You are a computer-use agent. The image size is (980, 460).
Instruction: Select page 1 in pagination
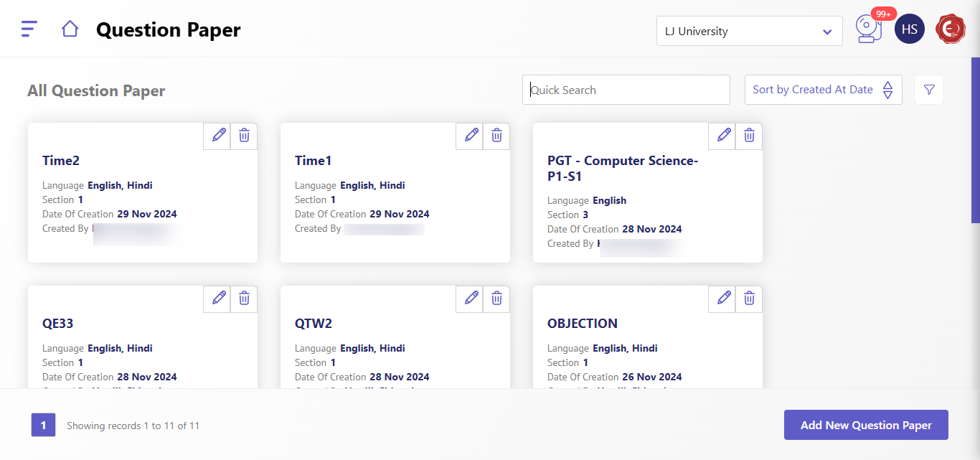click(x=43, y=425)
